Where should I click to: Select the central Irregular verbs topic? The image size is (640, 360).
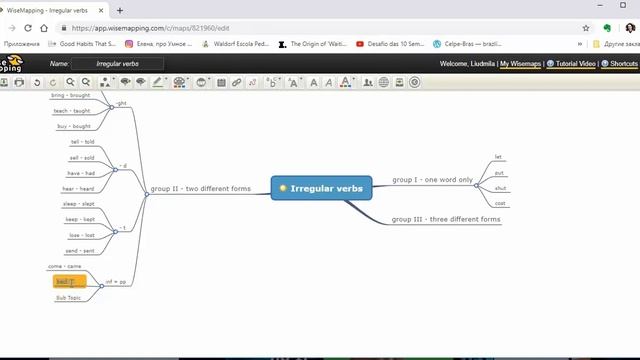click(322, 188)
